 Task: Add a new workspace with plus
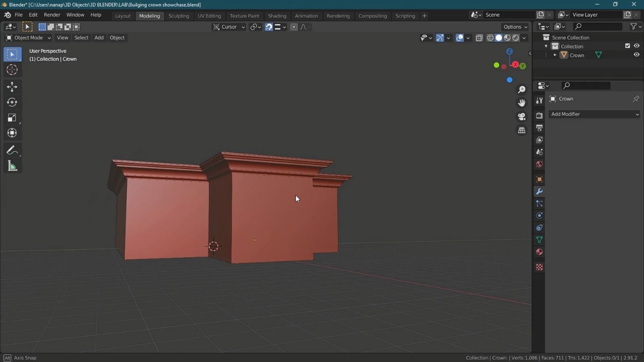tap(424, 16)
